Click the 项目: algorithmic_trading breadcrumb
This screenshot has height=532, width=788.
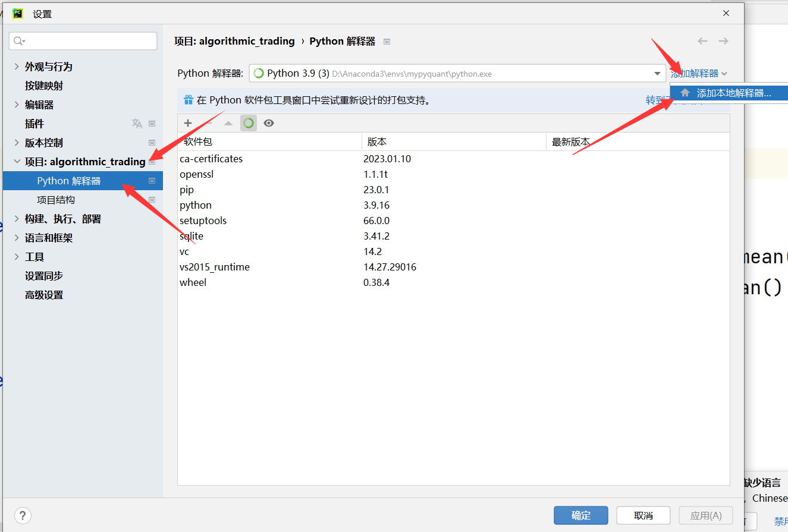click(x=234, y=41)
